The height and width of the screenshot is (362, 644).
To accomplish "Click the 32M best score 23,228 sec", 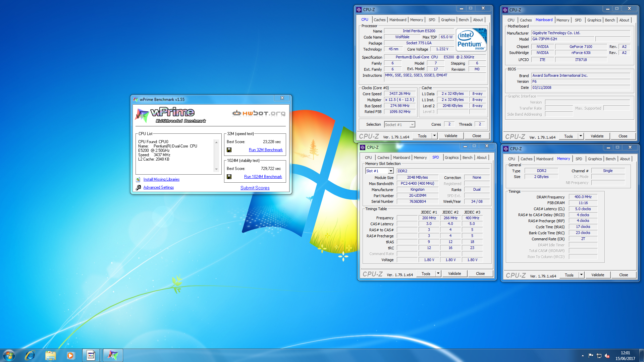I will [x=272, y=142].
